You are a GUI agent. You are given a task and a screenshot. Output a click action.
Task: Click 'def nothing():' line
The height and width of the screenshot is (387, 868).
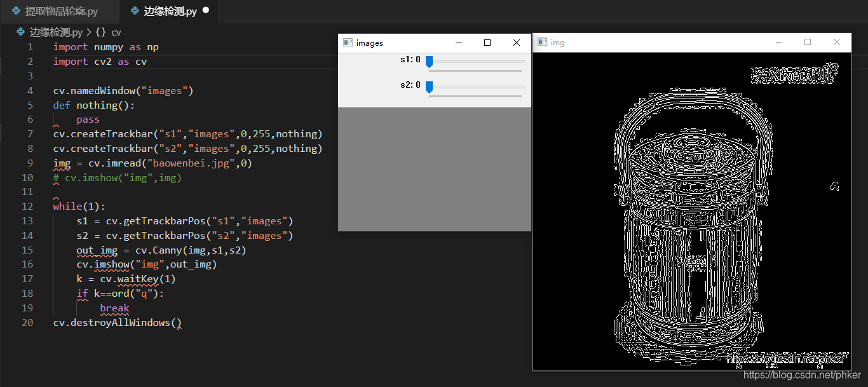pyautogui.click(x=94, y=105)
